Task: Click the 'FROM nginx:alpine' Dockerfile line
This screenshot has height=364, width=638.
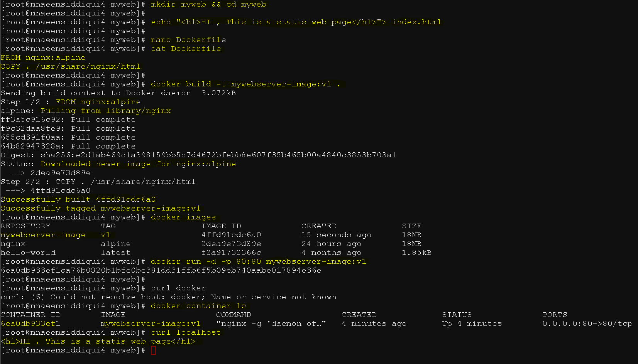Action: pyautogui.click(x=43, y=57)
